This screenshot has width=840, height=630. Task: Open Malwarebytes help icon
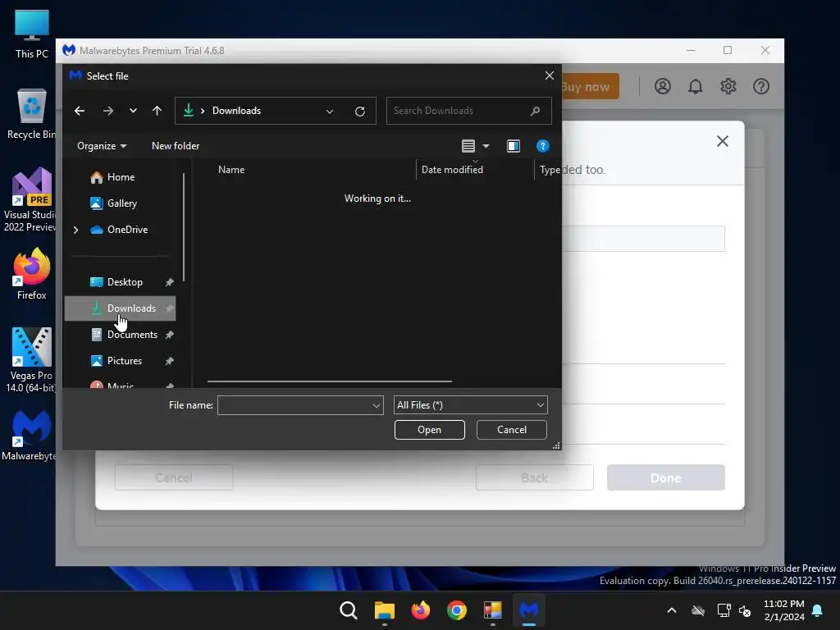point(760,87)
